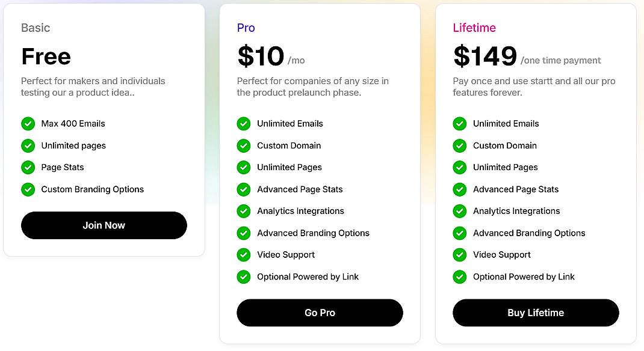Toggle the Advanced Branding Options check in Lifetime
644x351 pixels.
459,233
